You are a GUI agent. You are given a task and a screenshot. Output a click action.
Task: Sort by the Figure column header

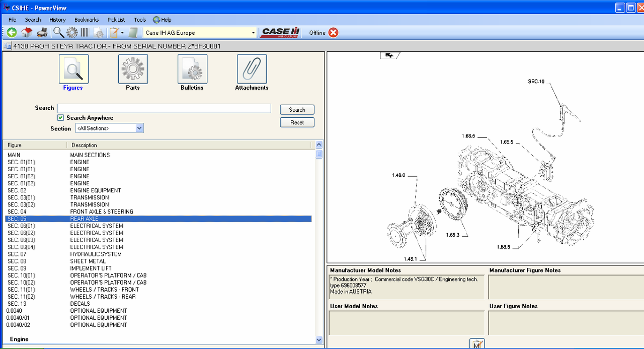point(35,145)
